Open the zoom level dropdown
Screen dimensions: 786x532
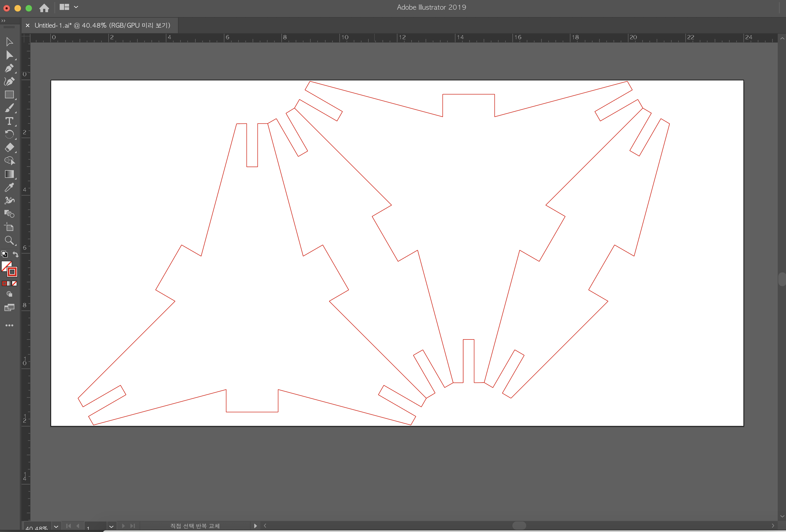tap(56, 526)
